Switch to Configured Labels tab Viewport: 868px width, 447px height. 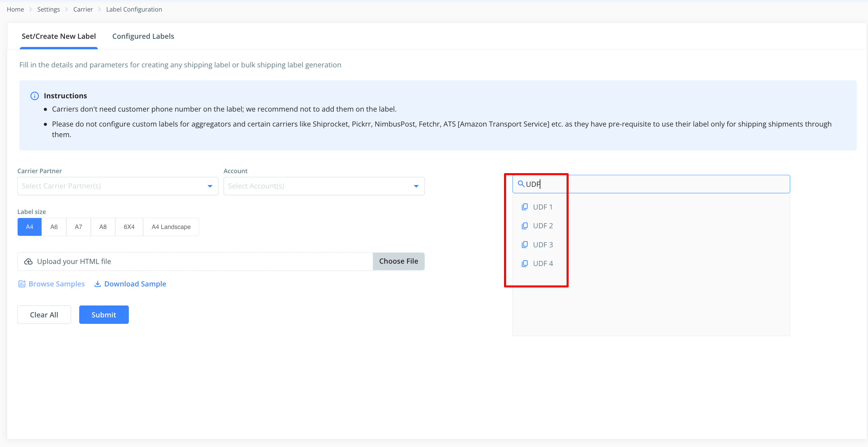click(x=143, y=36)
